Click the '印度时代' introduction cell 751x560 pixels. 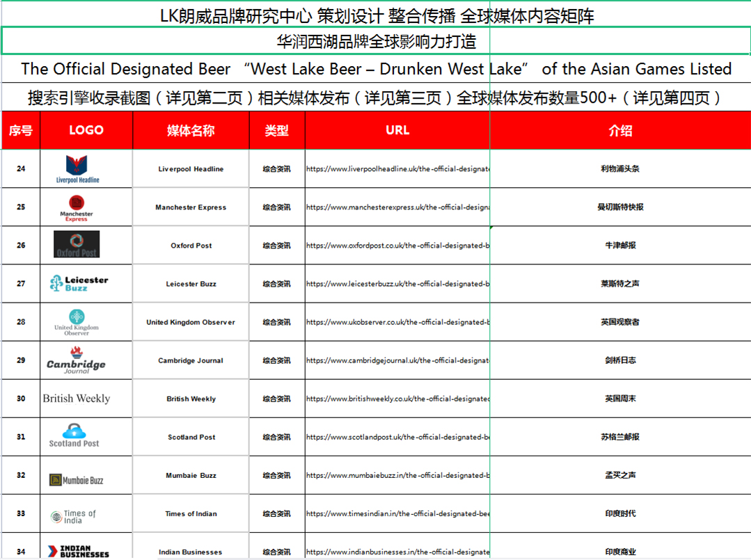(x=620, y=513)
